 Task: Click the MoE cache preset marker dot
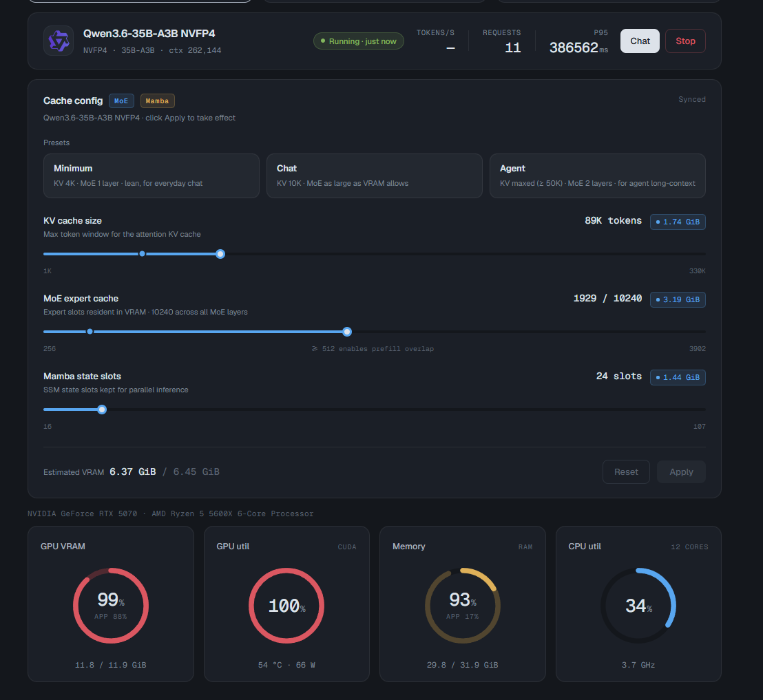[x=90, y=332]
